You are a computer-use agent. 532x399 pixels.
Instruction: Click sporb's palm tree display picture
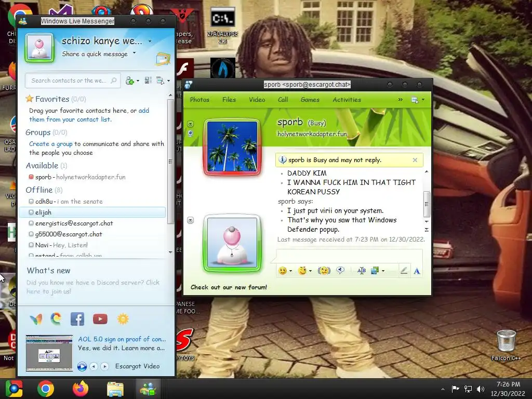[232, 147]
